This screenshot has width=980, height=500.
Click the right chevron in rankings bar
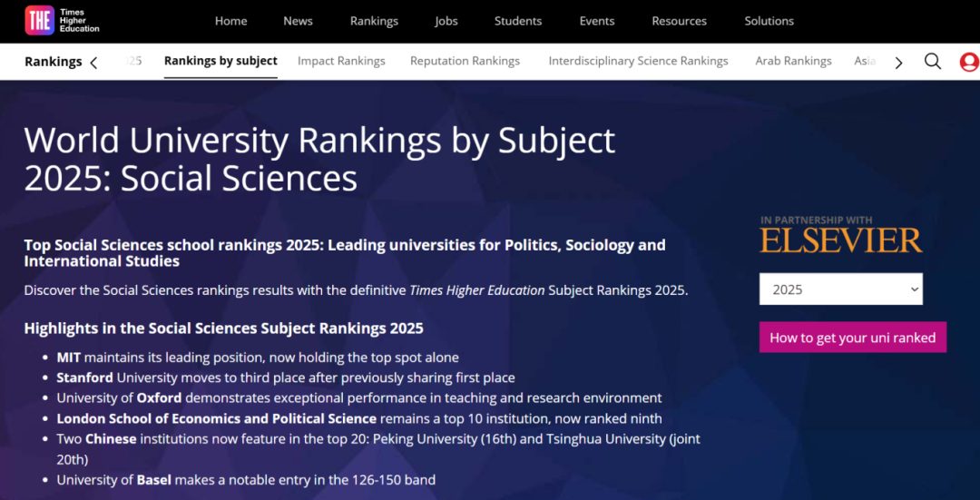[898, 63]
